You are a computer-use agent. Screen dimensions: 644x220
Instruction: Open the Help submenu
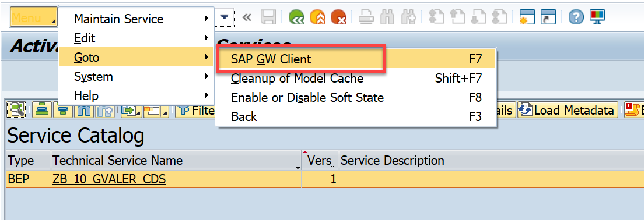tap(136, 95)
